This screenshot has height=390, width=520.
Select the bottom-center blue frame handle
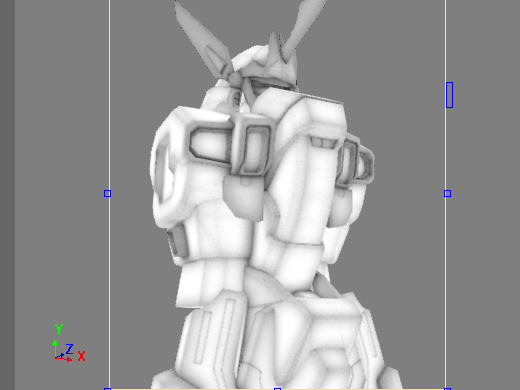tap(277, 389)
